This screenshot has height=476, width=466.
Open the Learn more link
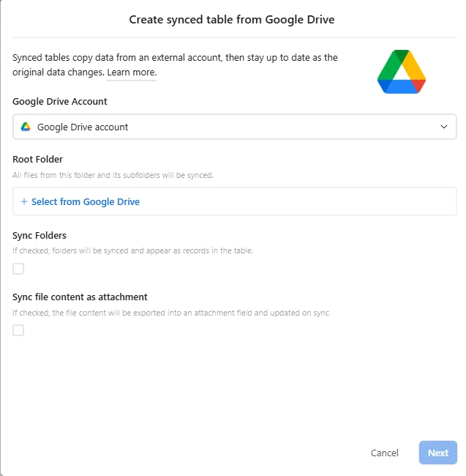[x=132, y=72]
